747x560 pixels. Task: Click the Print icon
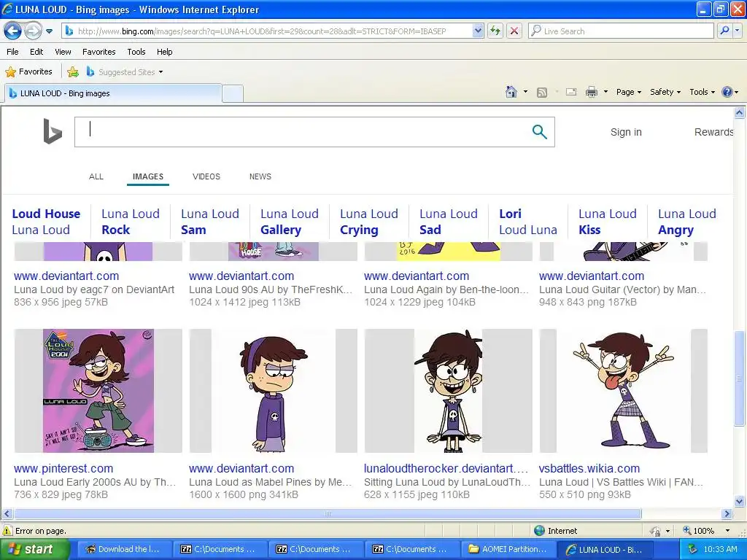(591, 92)
